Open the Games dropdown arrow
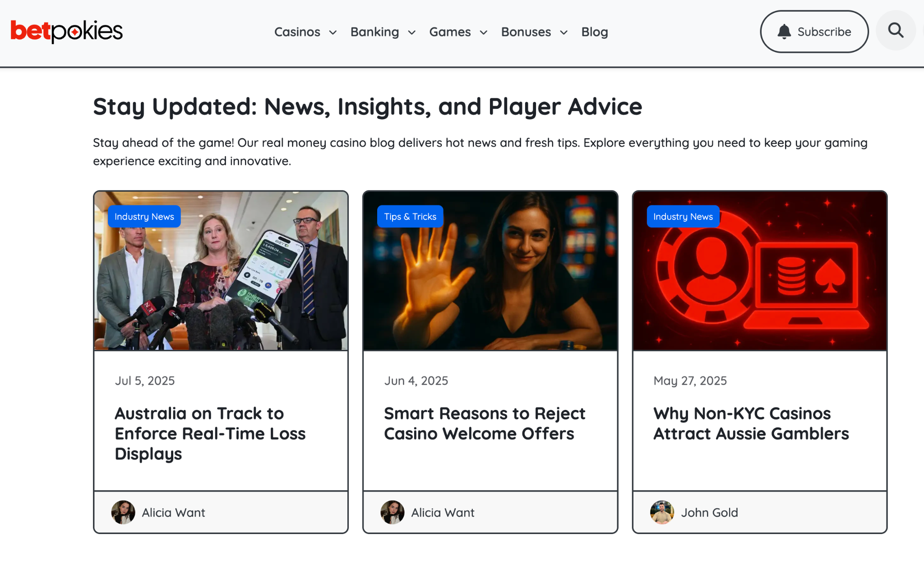The image size is (924, 567). [484, 33]
